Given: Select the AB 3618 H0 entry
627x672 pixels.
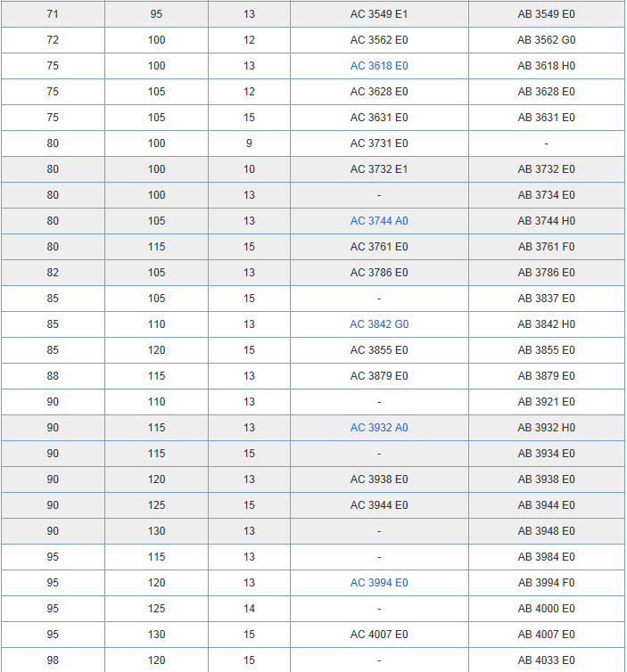Looking at the screenshot, I should pos(546,66).
